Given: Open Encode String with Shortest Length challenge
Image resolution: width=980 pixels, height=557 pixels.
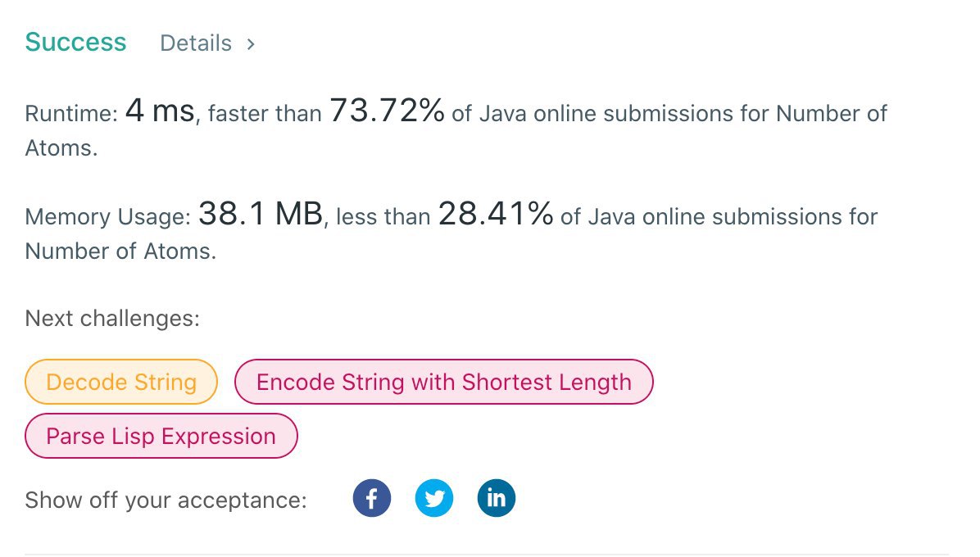Looking at the screenshot, I should (x=444, y=382).
